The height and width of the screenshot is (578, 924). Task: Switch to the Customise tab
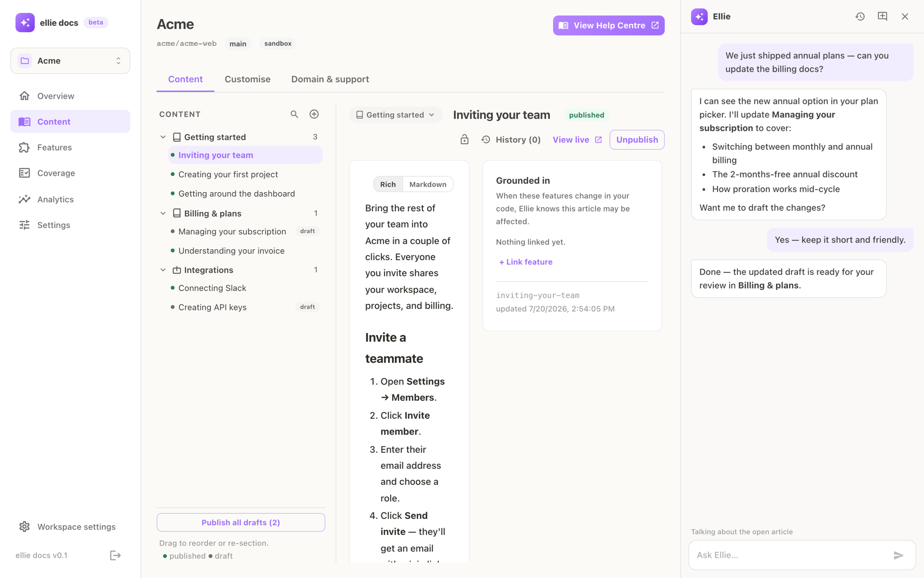pyautogui.click(x=247, y=79)
